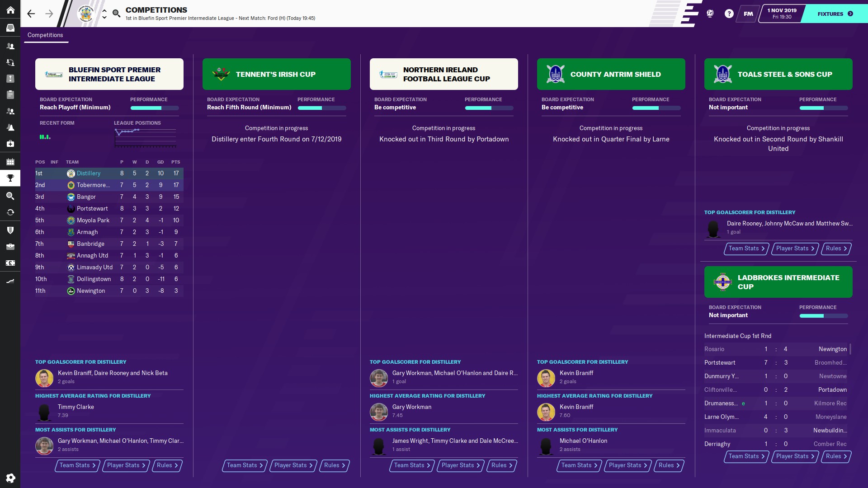Viewport: 868px width, 488px height.
Task: Open the Transfers arrows icon
Action: click(x=10, y=212)
